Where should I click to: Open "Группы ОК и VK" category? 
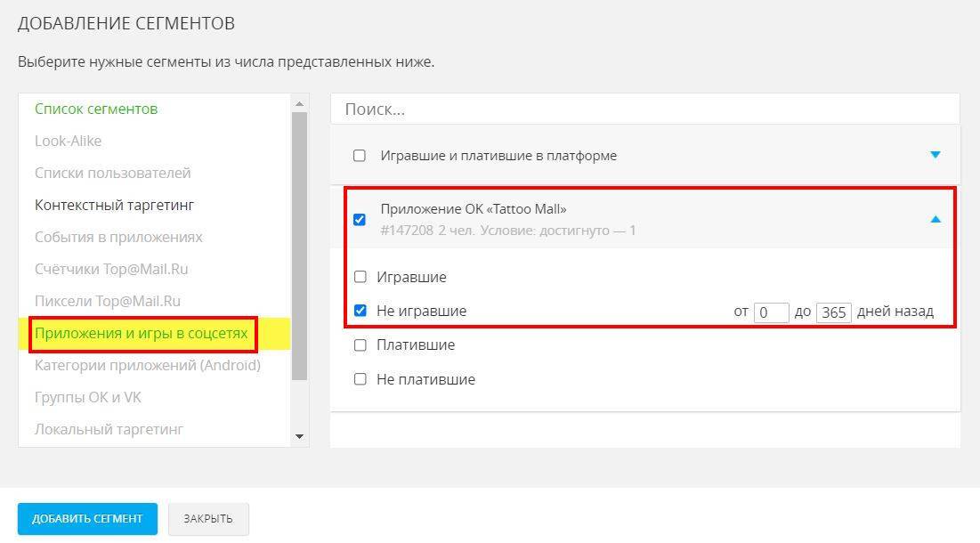click(88, 397)
